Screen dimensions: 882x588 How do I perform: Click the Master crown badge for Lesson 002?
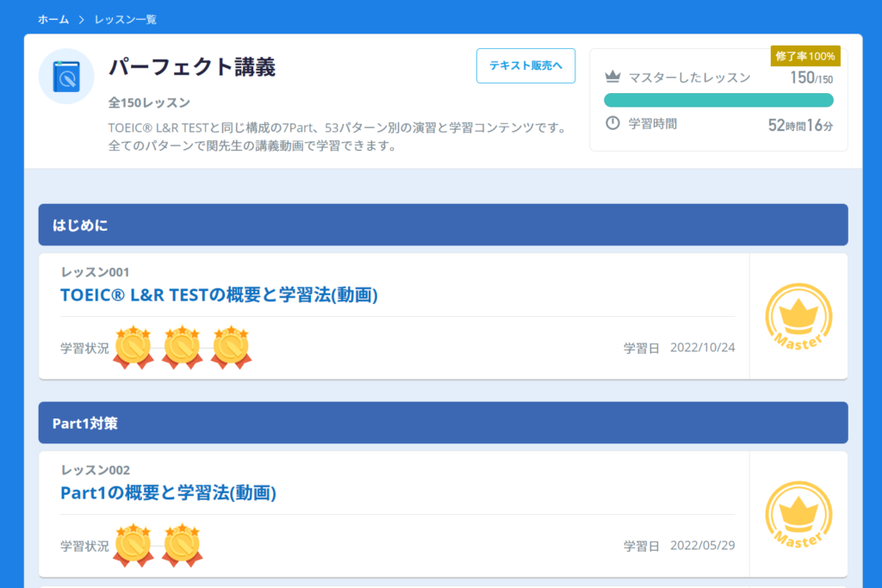point(798,514)
